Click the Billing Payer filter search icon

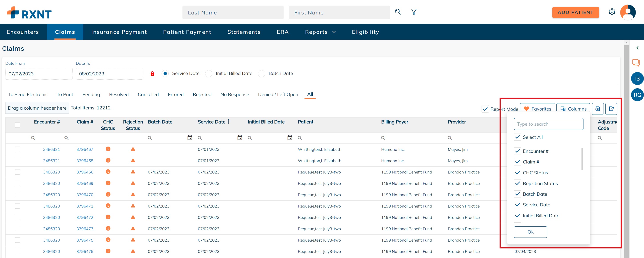383,138
